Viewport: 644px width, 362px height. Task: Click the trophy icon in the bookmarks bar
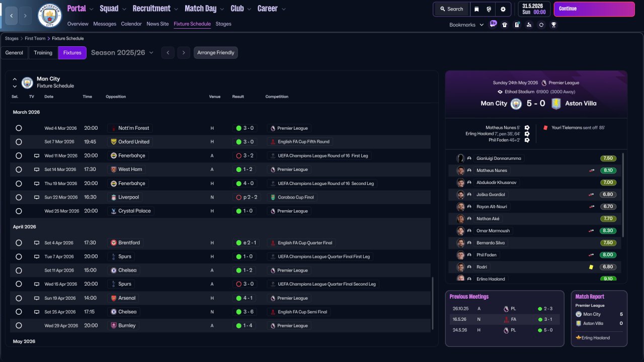click(x=553, y=25)
